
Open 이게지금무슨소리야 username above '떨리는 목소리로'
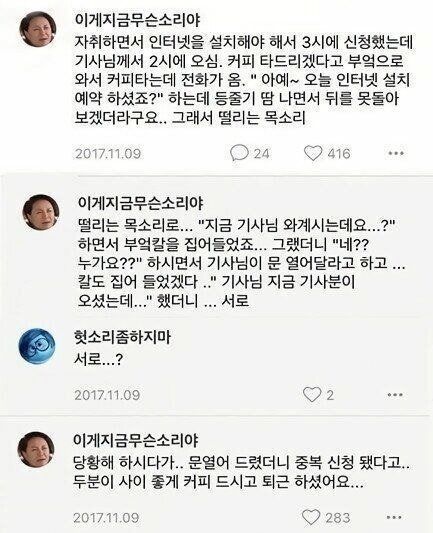tap(141, 203)
